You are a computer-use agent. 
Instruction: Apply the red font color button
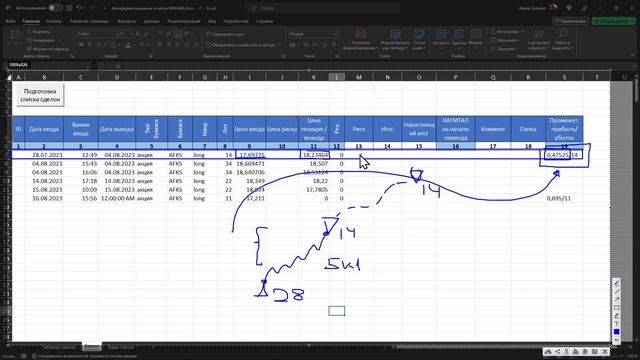tap(142, 45)
